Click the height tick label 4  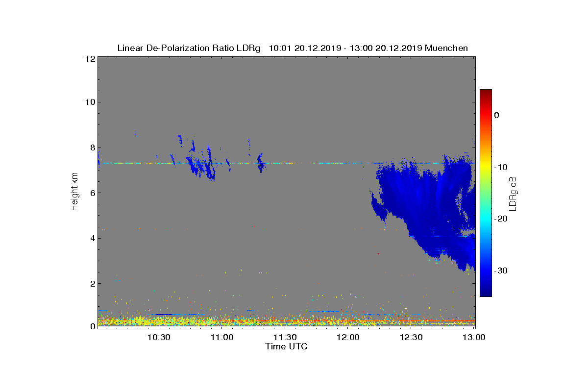coord(92,238)
